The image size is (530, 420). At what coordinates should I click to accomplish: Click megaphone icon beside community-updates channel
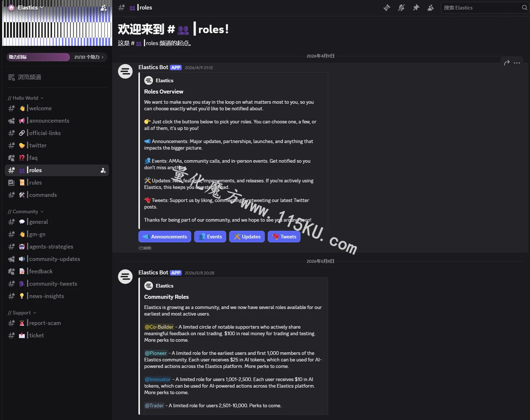click(11, 259)
